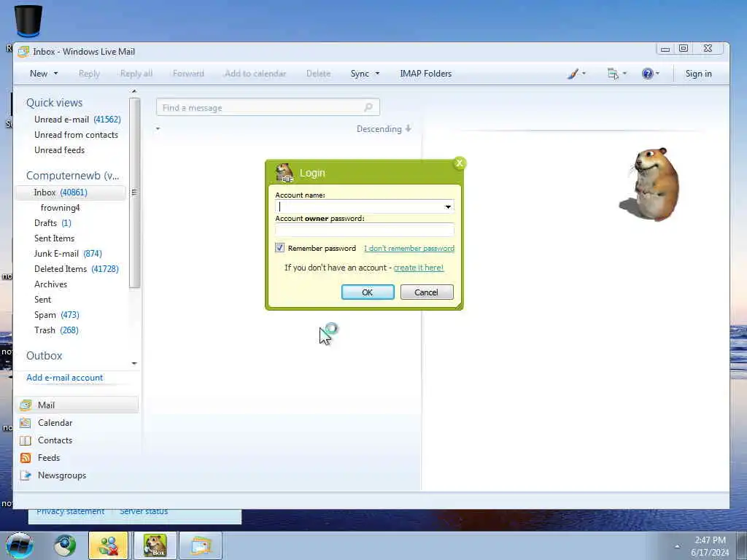The width and height of the screenshot is (747, 560).
Task: Open the Feeds RSS icon
Action: [x=26, y=458]
